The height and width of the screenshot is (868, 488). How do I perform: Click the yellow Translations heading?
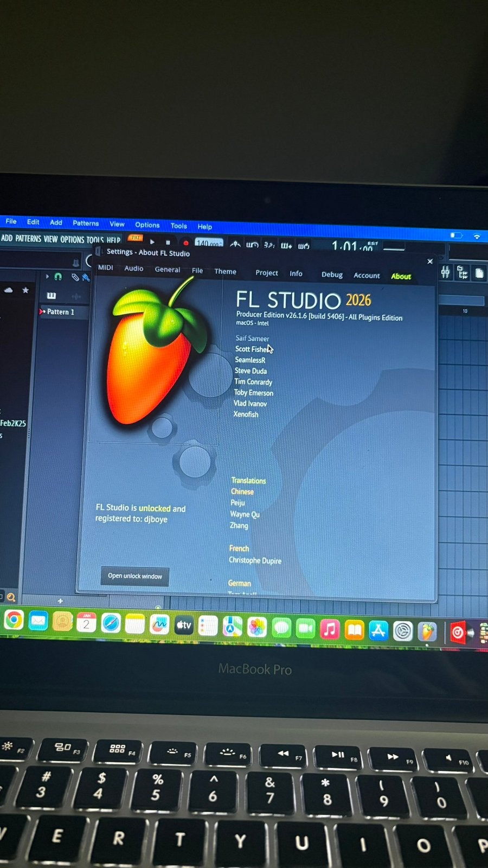248,481
